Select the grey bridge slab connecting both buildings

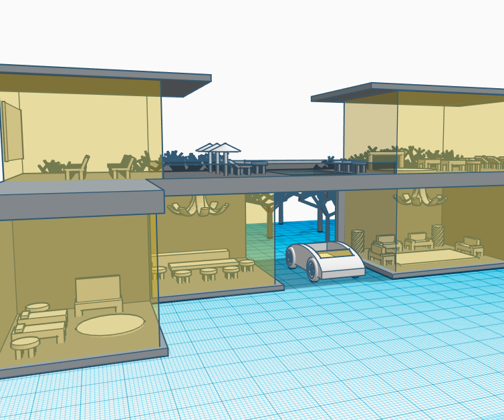point(325,185)
